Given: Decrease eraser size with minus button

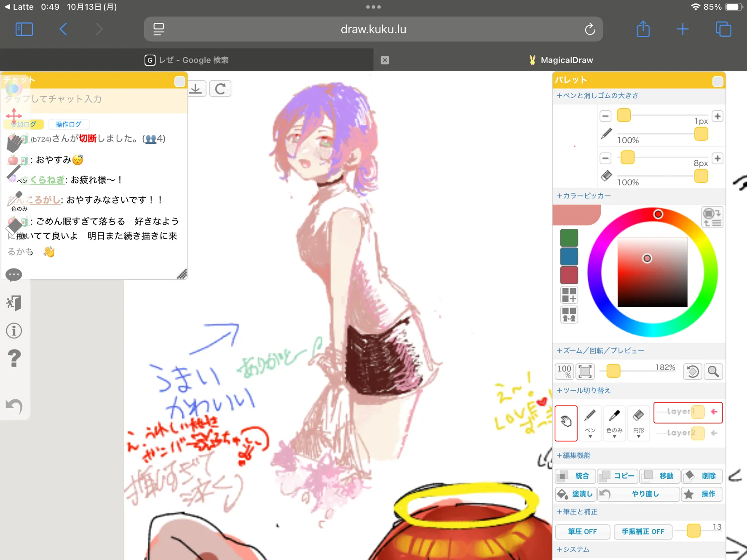Looking at the screenshot, I should coord(605,158).
